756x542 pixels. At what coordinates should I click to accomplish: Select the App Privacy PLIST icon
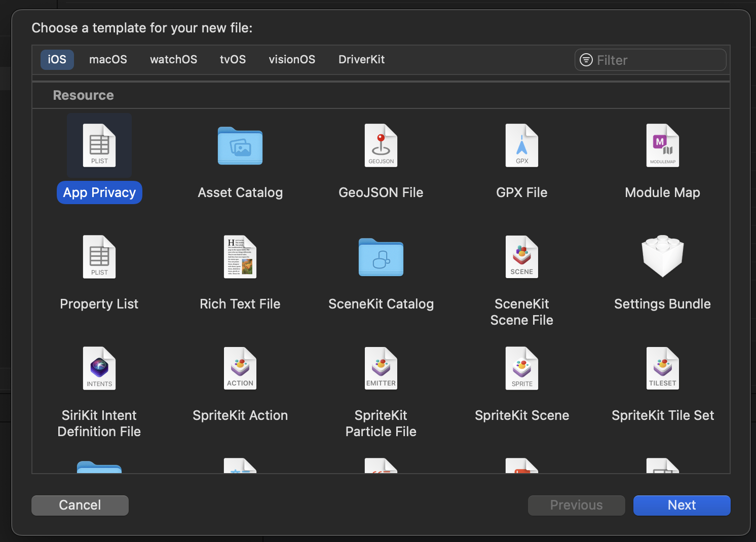pos(99,146)
